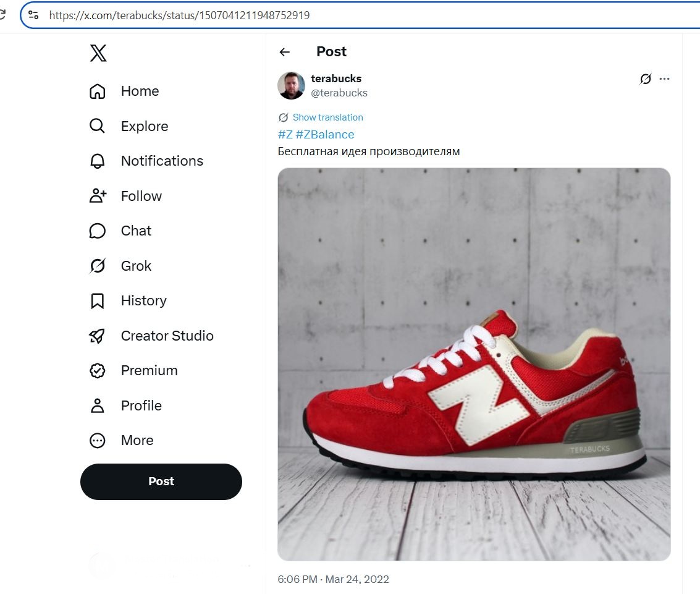Viewport: 700px width, 594px height.
Task: Open the Notifications menu item
Action: click(x=162, y=161)
